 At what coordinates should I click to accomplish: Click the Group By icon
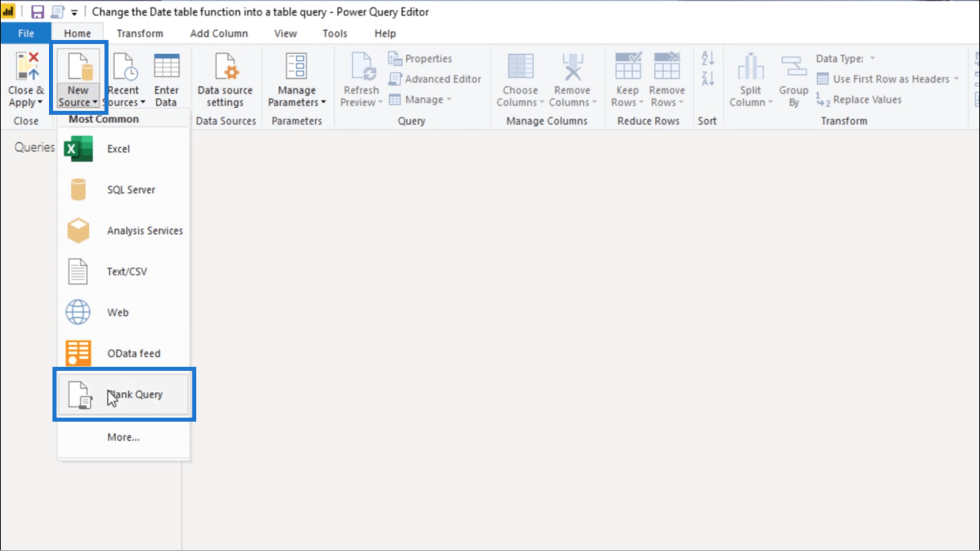[x=794, y=66]
